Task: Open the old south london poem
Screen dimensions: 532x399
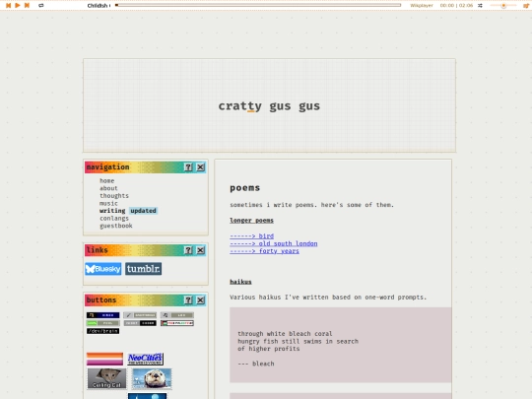Action: click(x=274, y=243)
